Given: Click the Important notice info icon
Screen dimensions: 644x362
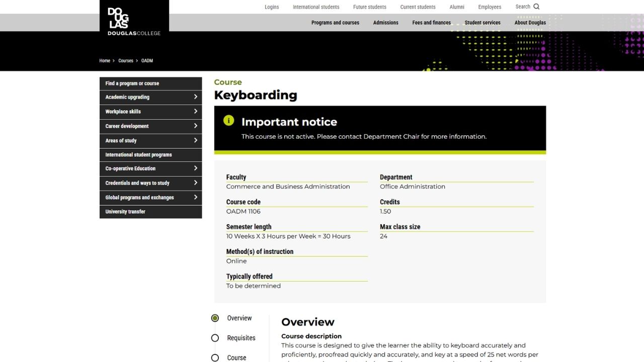Looking at the screenshot, I should coord(228,120).
